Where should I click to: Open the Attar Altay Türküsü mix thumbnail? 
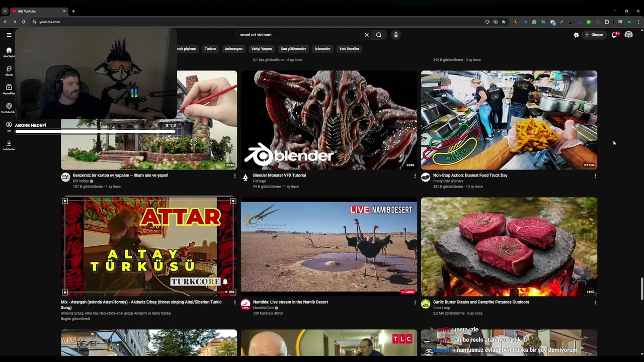[149, 246]
